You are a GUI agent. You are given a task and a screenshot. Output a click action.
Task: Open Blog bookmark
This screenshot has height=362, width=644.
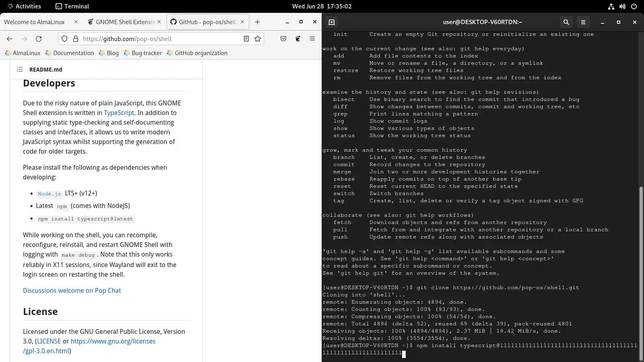point(109,53)
